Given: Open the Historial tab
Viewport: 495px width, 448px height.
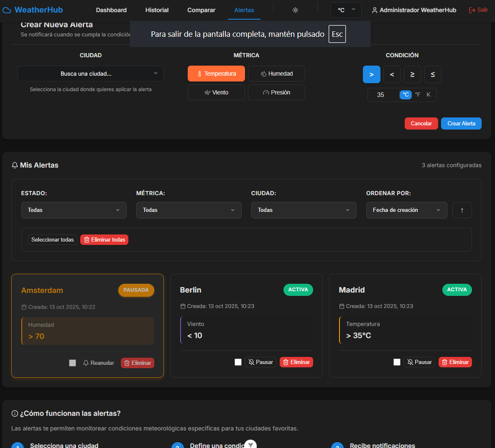Looking at the screenshot, I should click(x=157, y=10).
